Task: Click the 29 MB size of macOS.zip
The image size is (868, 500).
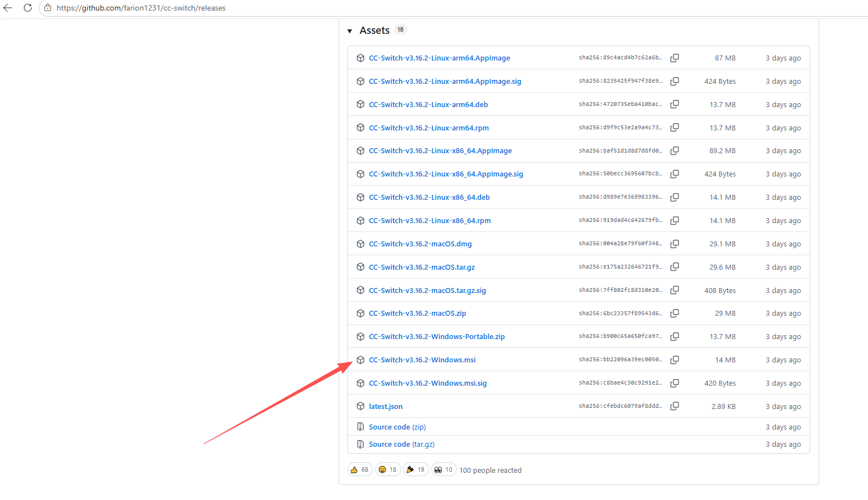Action: [725, 314]
